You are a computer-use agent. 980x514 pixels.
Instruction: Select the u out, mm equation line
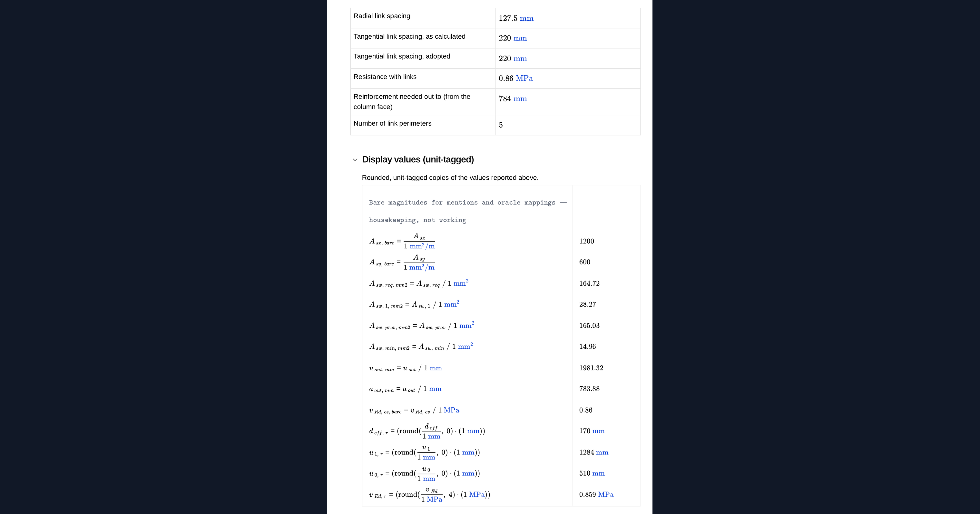click(405, 368)
